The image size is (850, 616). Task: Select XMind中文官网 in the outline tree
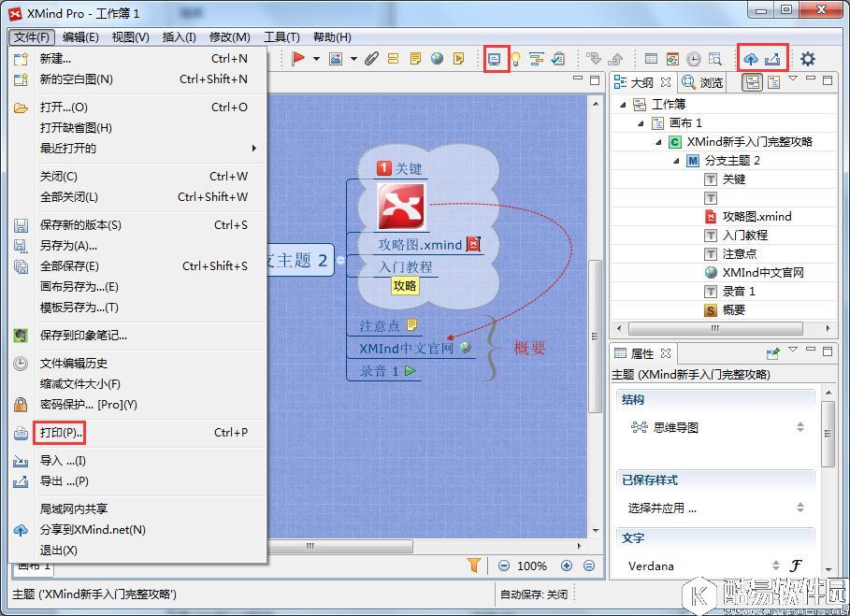click(762, 273)
